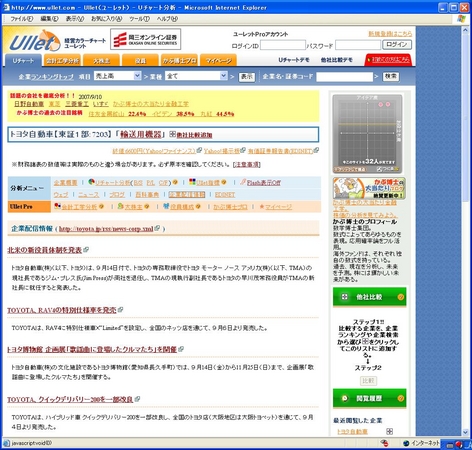The height and width of the screenshot is (450, 472).
Task: Open the 企業ランキングトップ link
Action: click(x=46, y=77)
